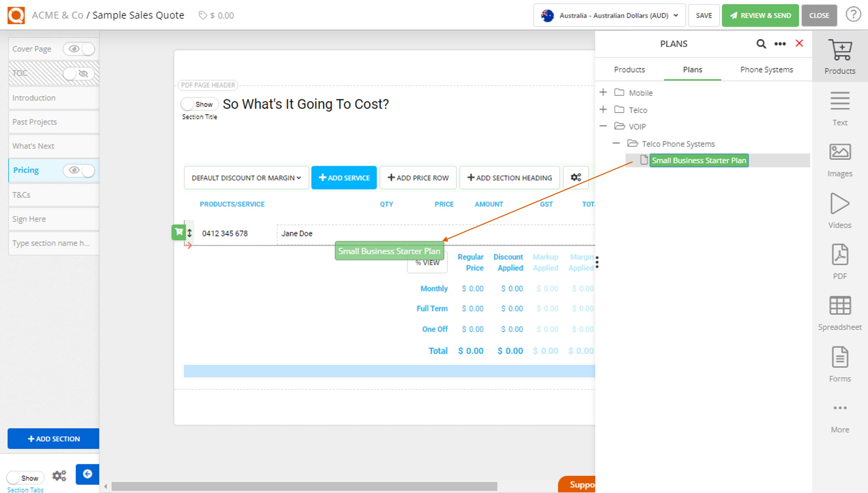
Task: Toggle Show Section Title switch
Action: (199, 104)
